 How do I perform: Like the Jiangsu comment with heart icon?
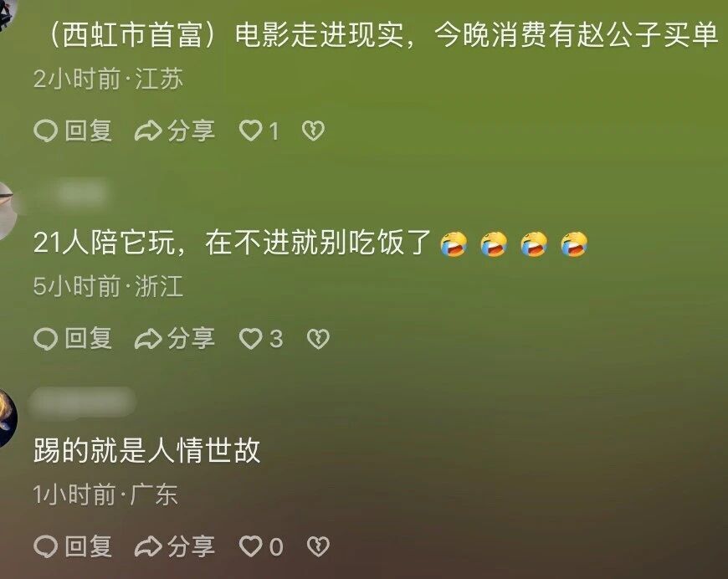coord(250,131)
